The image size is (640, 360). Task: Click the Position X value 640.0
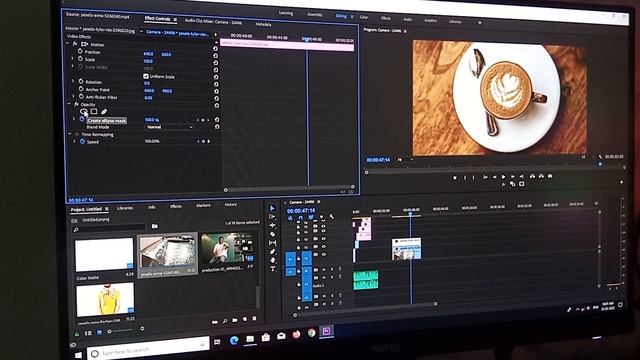coord(148,53)
